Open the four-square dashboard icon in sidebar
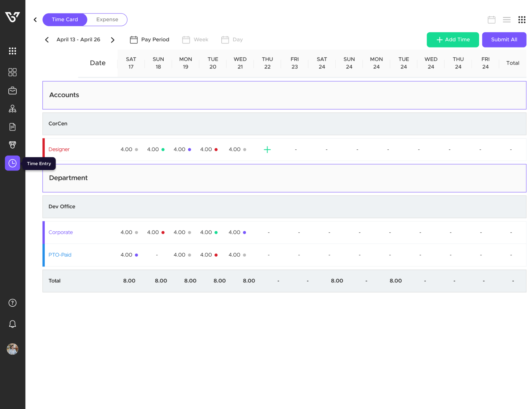This screenshot has width=532, height=409. 12,72
